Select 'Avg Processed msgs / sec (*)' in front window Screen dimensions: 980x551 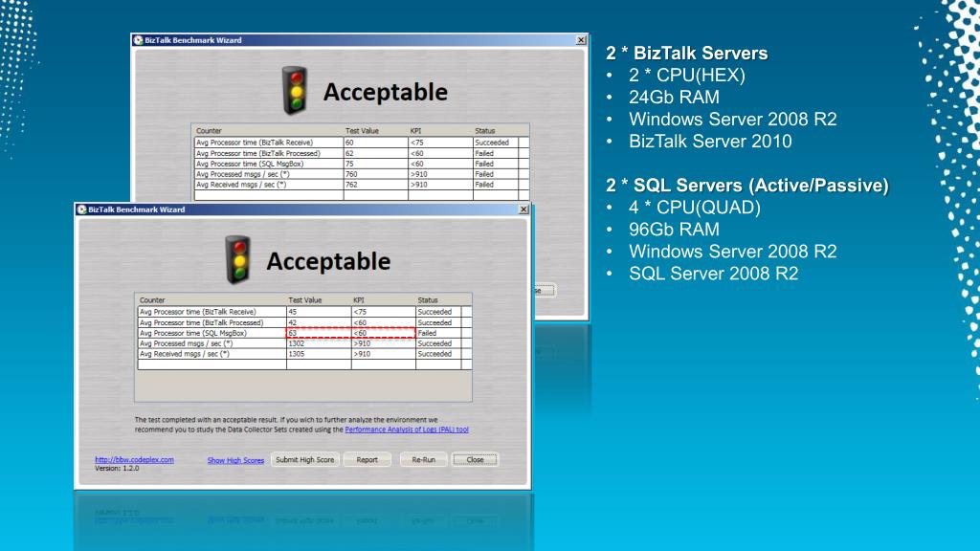[x=187, y=343]
